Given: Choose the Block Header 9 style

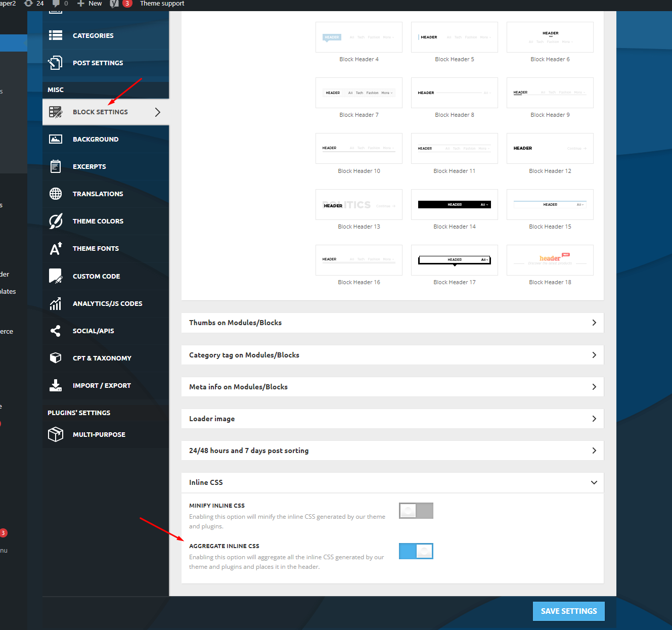Looking at the screenshot, I should (550, 93).
